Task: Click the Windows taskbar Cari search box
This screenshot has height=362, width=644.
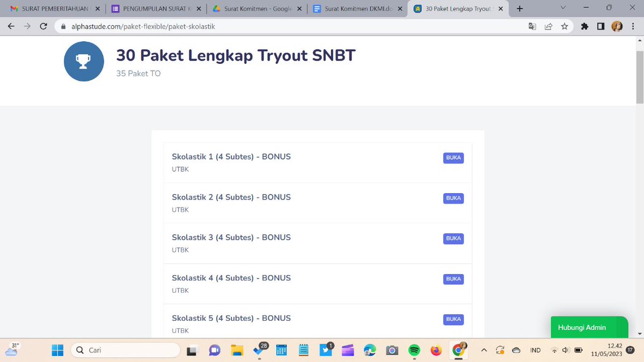Action: 126,350
